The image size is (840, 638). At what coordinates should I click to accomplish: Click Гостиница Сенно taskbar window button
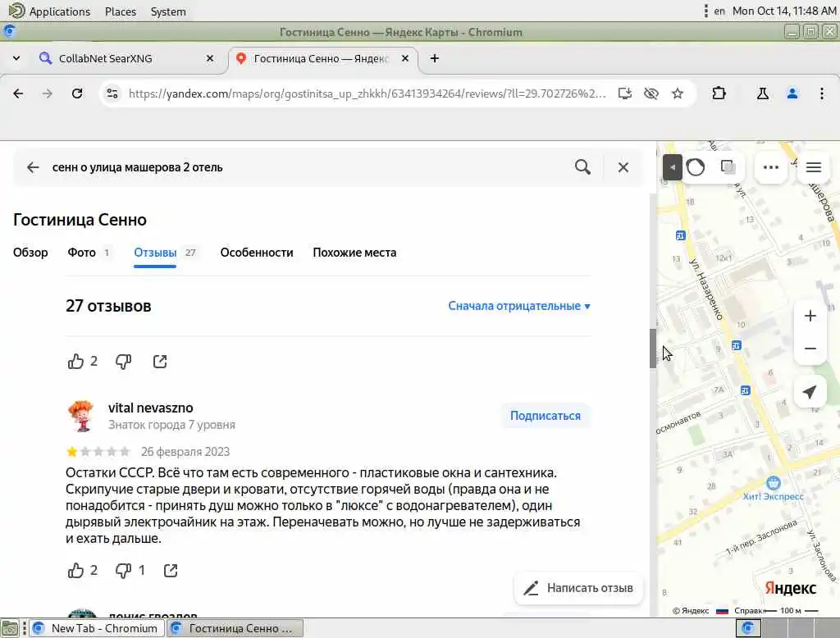point(235,628)
